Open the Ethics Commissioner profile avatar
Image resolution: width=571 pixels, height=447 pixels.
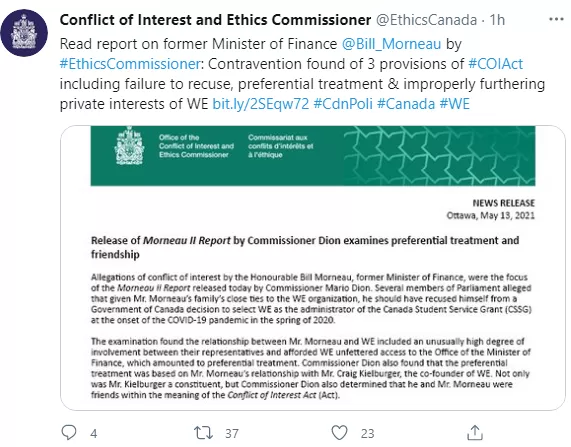pos(24,33)
